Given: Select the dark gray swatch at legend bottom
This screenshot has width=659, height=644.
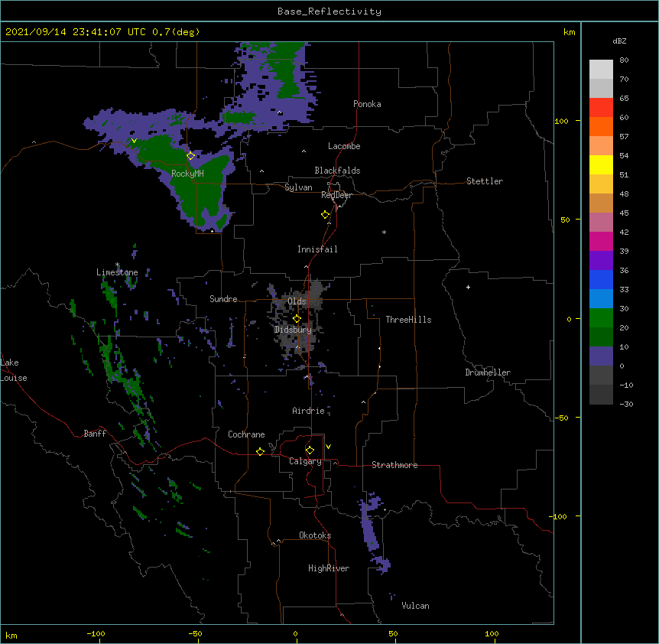Looking at the screenshot, I should click(x=601, y=395).
